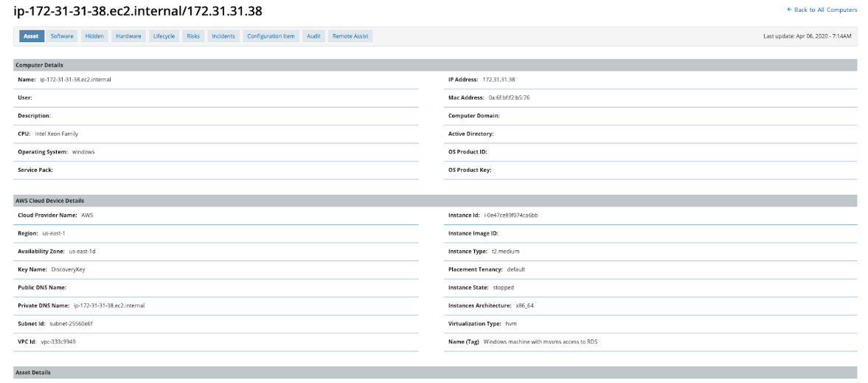Switch to the Audit tab
Viewport: 868px width, 383px height.
click(313, 36)
